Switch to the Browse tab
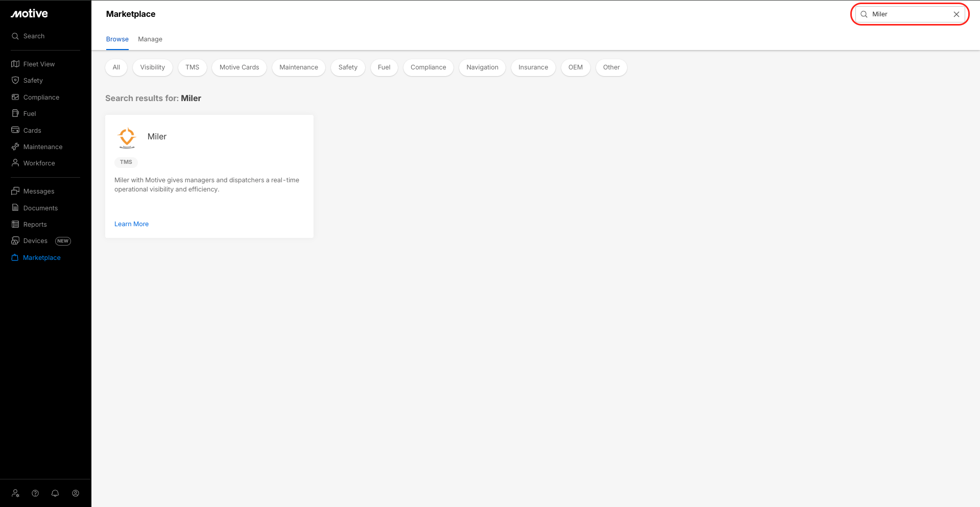The image size is (980, 507). pyautogui.click(x=117, y=39)
